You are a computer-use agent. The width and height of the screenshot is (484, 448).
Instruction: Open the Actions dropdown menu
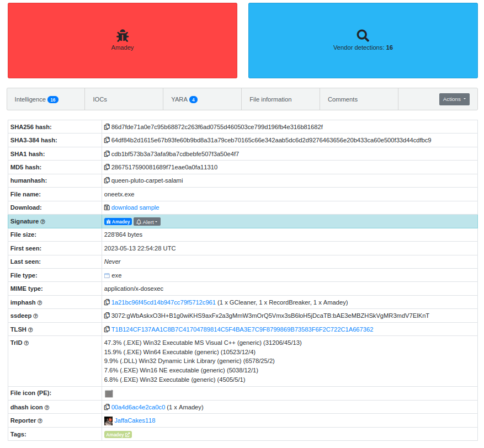[454, 99]
